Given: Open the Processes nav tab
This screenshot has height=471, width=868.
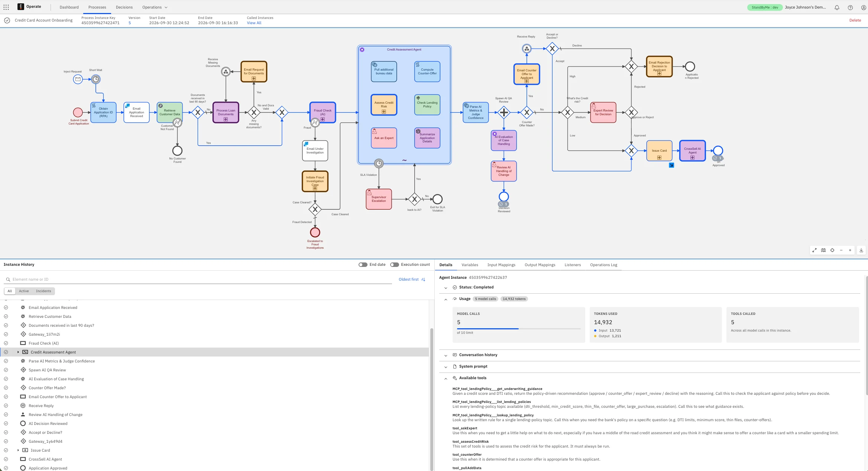Looking at the screenshot, I should click(97, 7).
